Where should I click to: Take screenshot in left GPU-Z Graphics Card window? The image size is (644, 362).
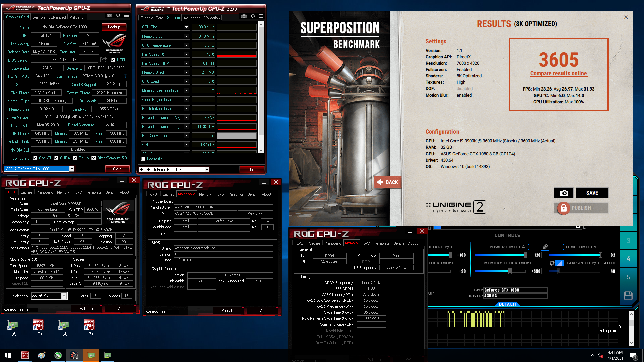109,16
